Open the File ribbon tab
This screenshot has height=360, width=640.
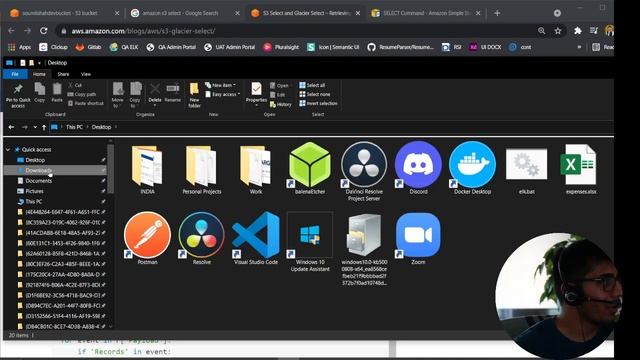click(x=15, y=74)
